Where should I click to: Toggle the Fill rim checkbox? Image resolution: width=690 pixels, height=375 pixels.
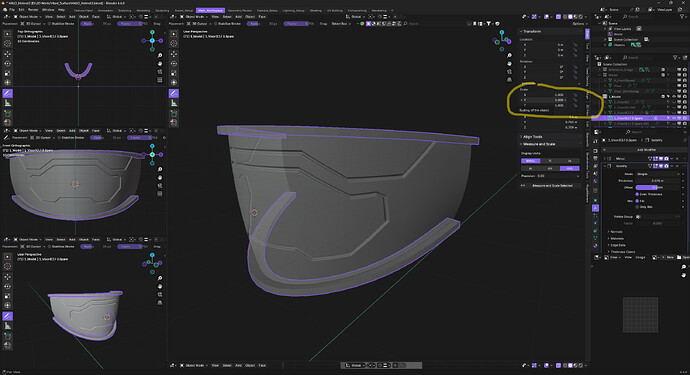(637, 201)
